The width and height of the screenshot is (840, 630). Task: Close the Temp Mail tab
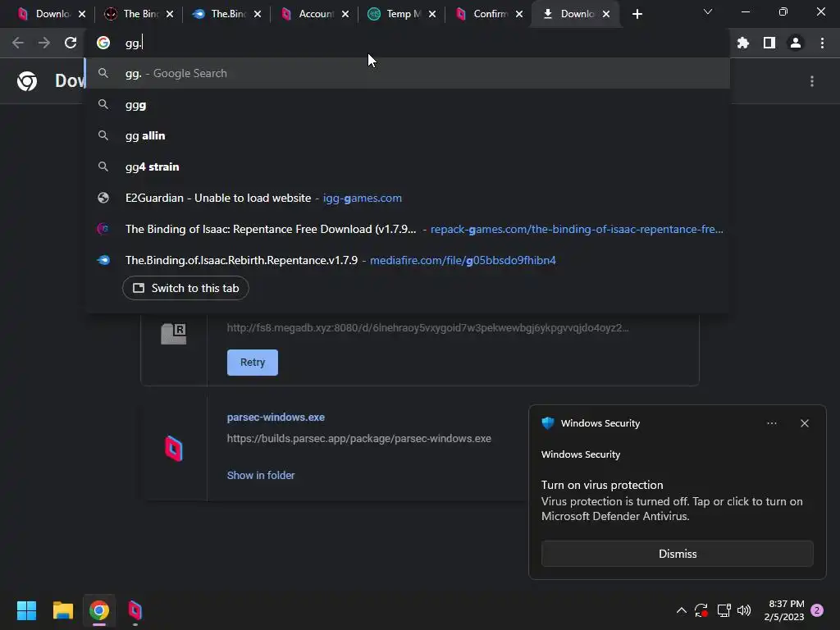(x=432, y=14)
